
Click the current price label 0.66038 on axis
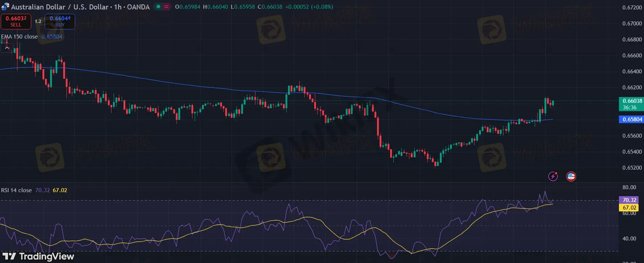click(x=632, y=101)
